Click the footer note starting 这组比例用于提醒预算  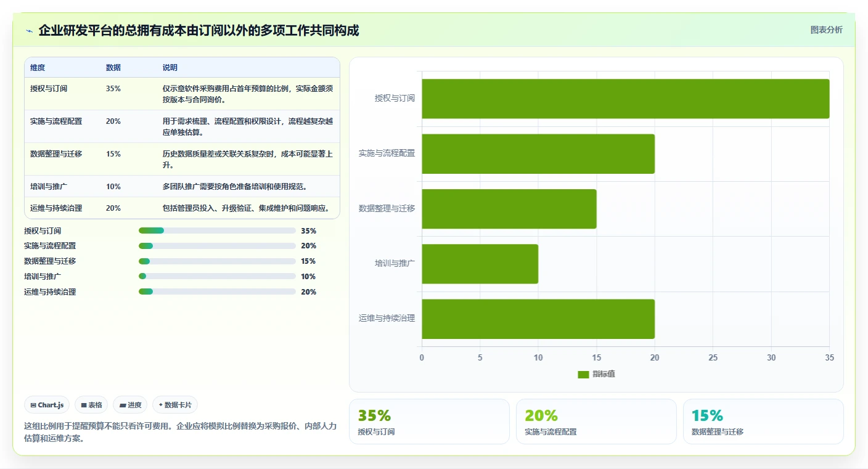[181, 432]
